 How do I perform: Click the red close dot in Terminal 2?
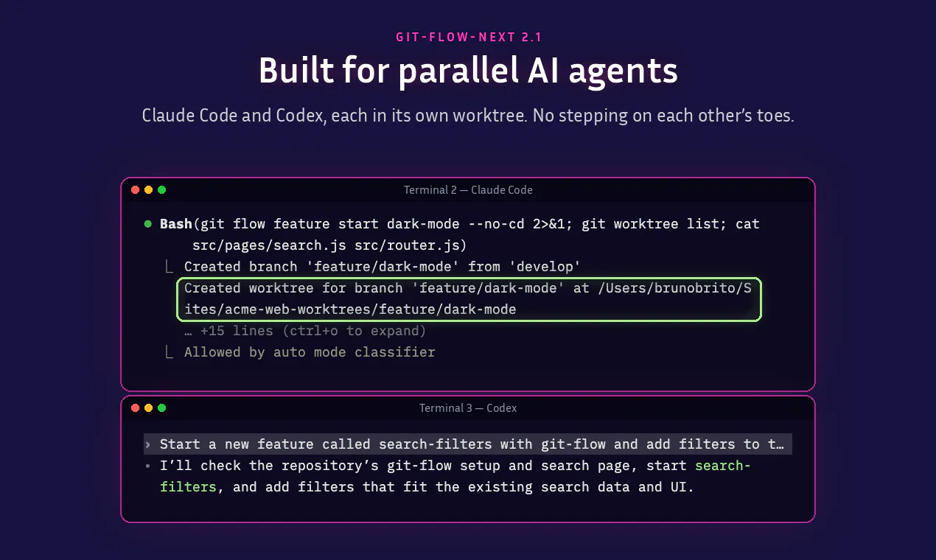point(136,190)
